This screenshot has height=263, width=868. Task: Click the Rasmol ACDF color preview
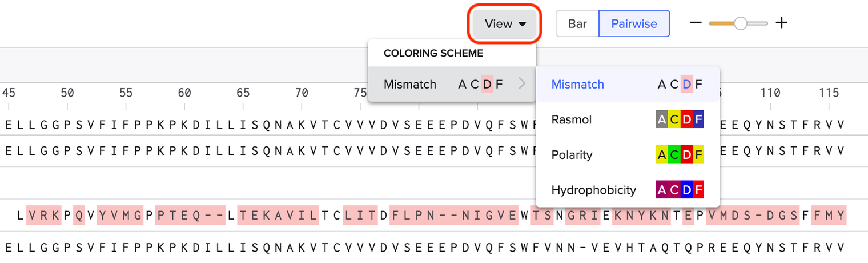[679, 120]
